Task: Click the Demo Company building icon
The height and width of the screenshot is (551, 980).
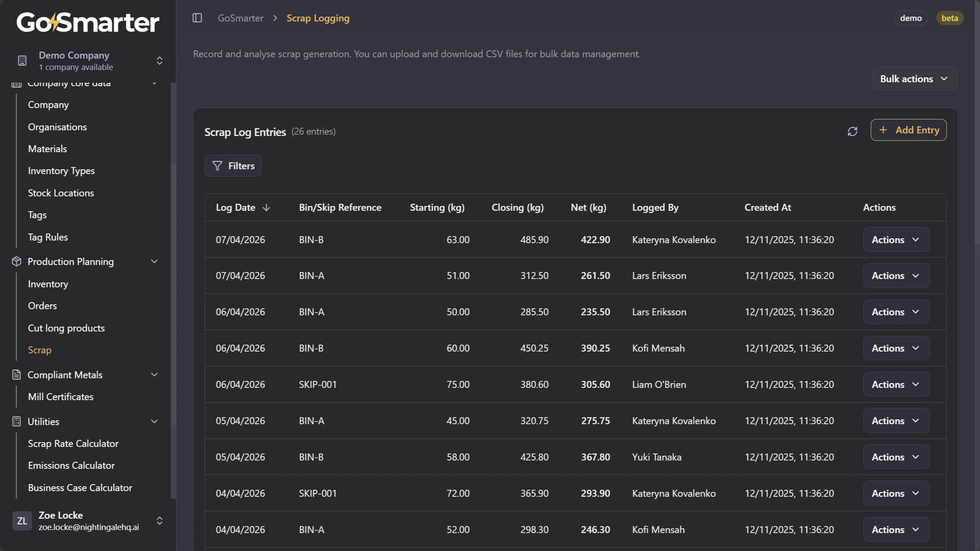Action: pyautogui.click(x=22, y=60)
